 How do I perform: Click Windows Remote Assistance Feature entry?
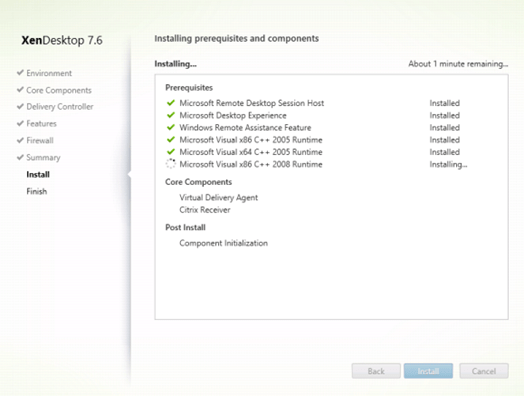click(x=245, y=128)
